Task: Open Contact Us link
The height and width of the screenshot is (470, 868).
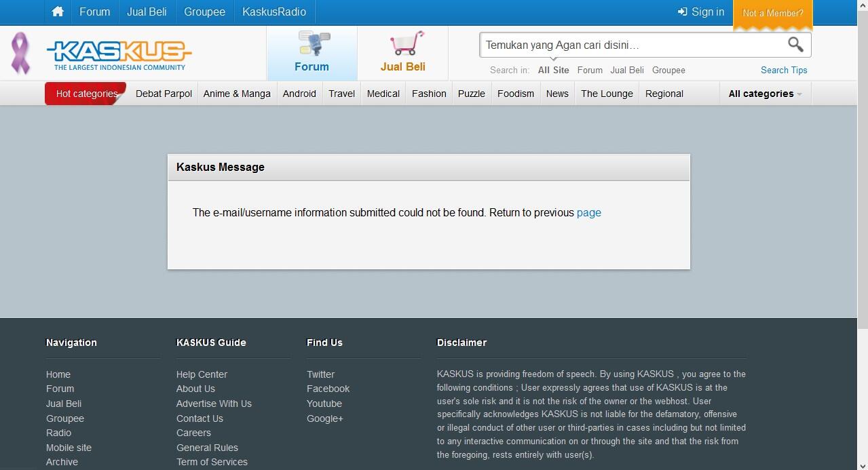Action: [200, 418]
